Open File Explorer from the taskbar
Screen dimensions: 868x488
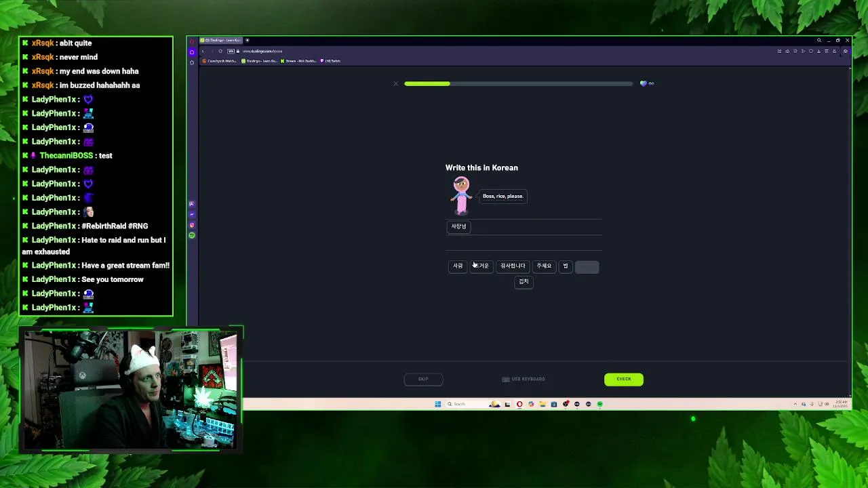(x=542, y=404)
